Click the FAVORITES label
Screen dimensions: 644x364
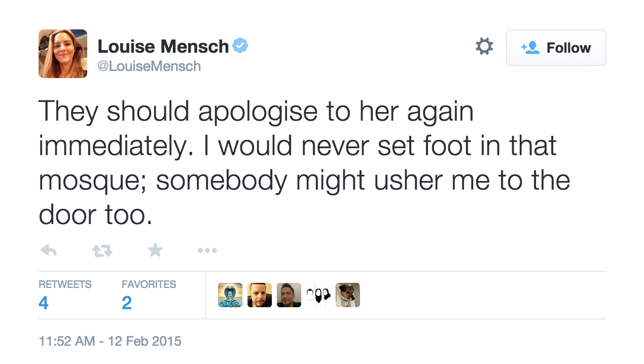point(149,284)
